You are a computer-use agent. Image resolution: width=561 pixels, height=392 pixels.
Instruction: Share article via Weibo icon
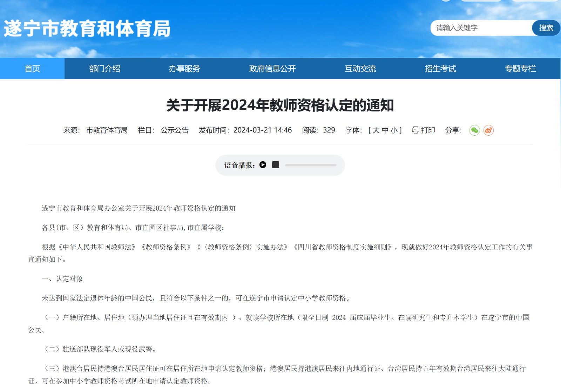click(x=488, y=130)
